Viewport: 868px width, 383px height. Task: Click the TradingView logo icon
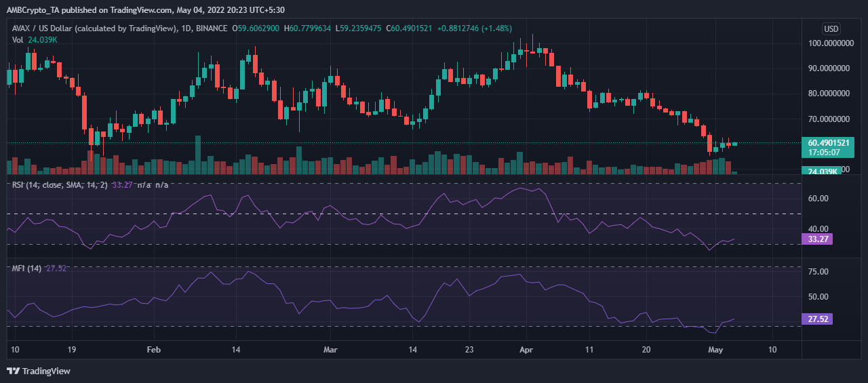pyautogui.click(x=14, y=371)
